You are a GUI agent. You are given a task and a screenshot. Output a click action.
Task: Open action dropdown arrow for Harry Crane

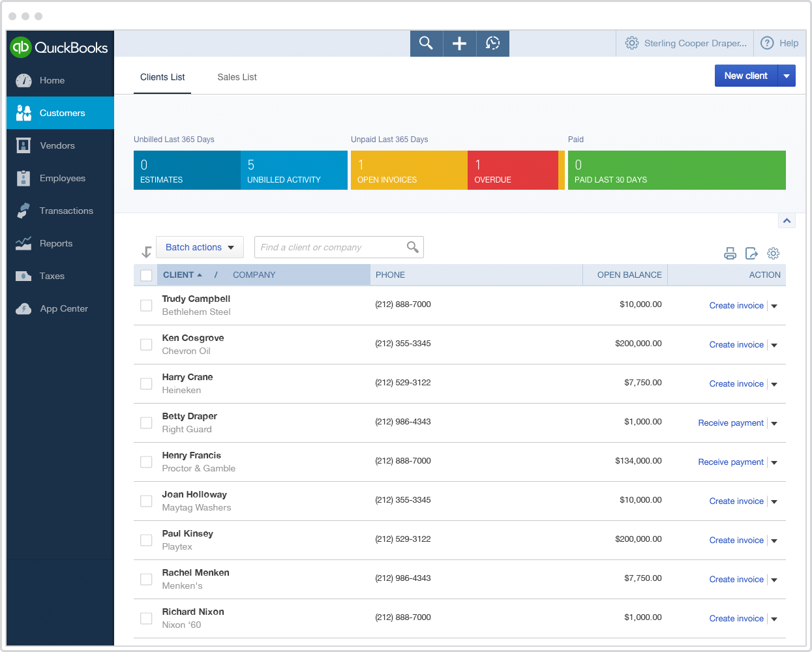click(x=774, y=384)
